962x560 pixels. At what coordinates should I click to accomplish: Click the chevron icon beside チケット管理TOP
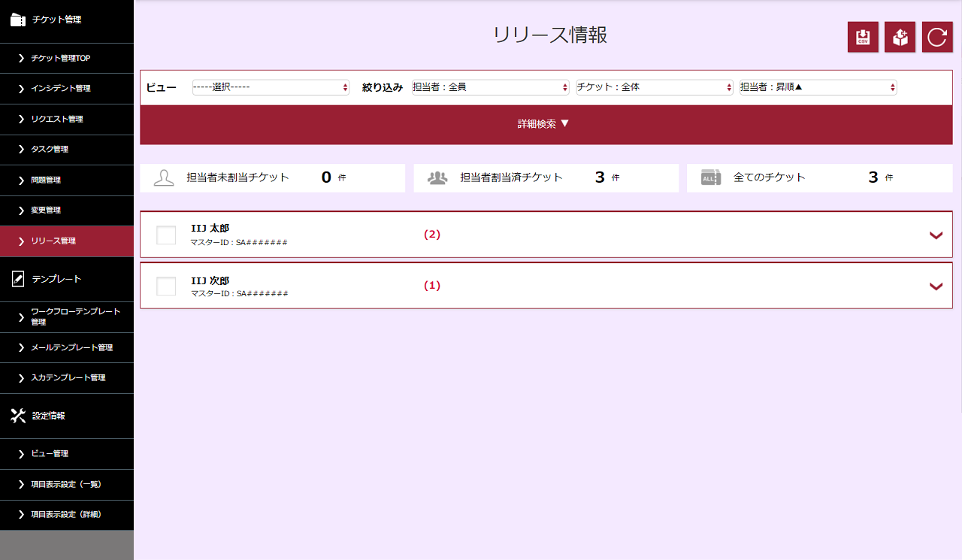click(x=21, y=58)
